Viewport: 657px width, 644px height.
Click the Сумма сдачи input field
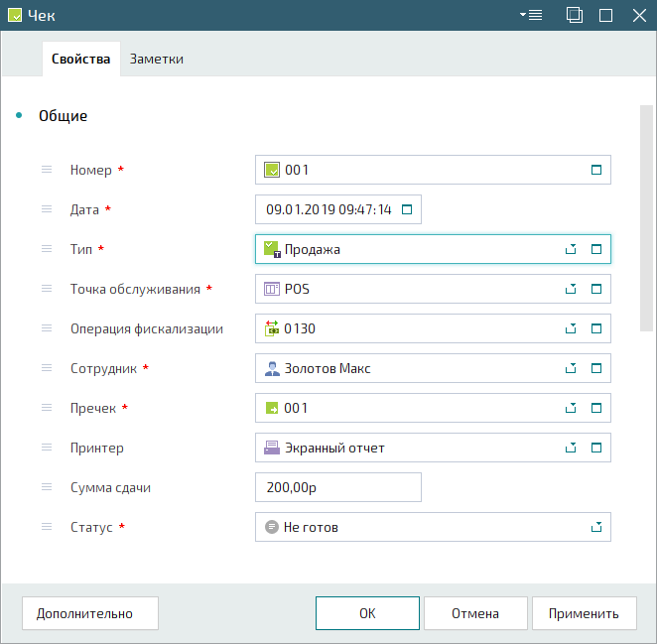click(x=337, y=487)
